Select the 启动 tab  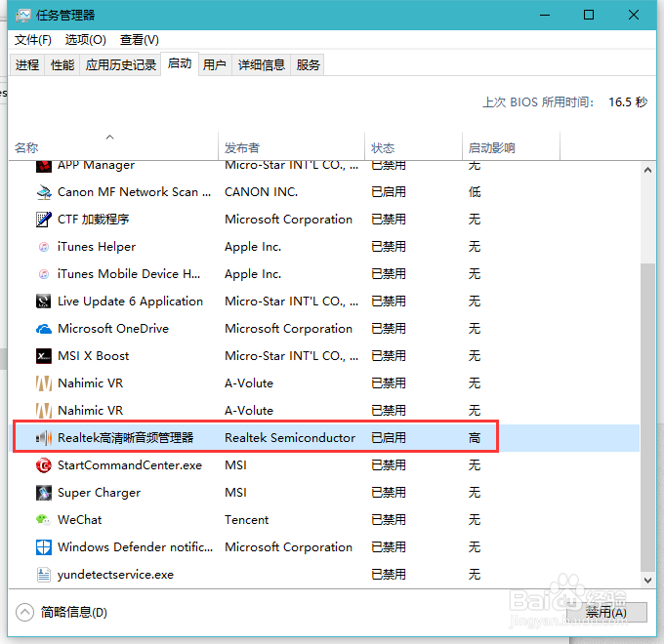180,63
